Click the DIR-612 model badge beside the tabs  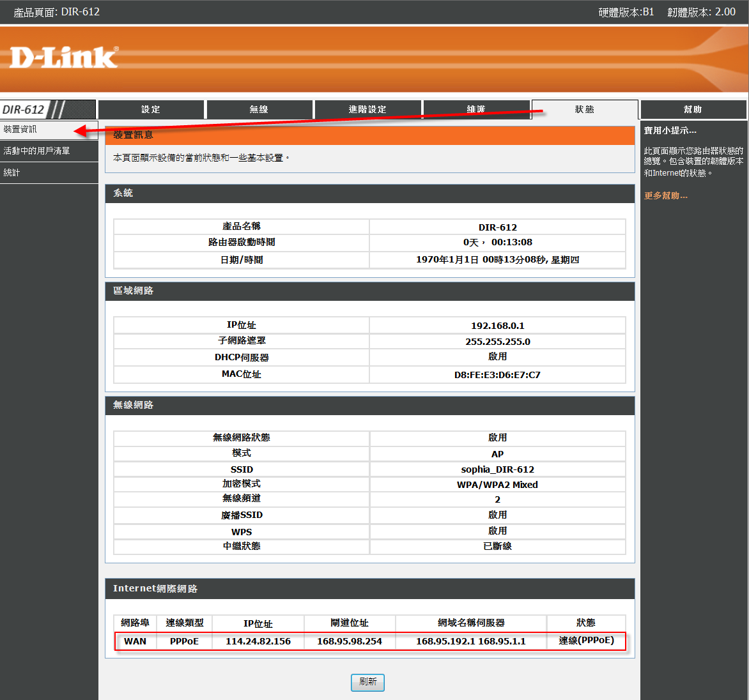24,109
